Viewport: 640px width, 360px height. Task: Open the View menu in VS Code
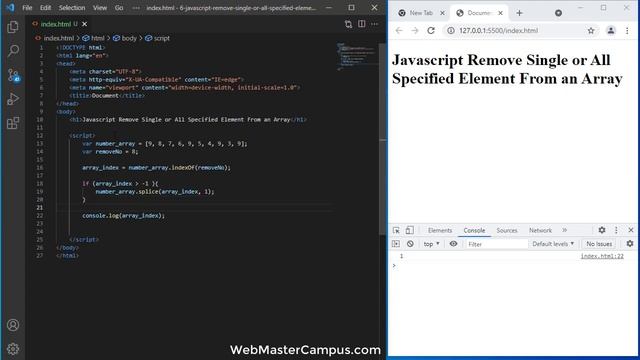(x=100, y=8)
